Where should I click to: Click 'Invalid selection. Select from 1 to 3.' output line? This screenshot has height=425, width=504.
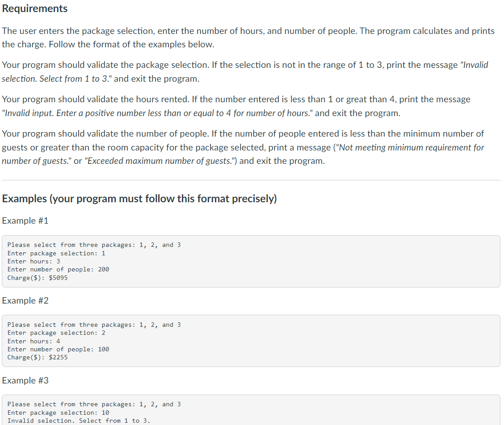(x=79, y=421)
